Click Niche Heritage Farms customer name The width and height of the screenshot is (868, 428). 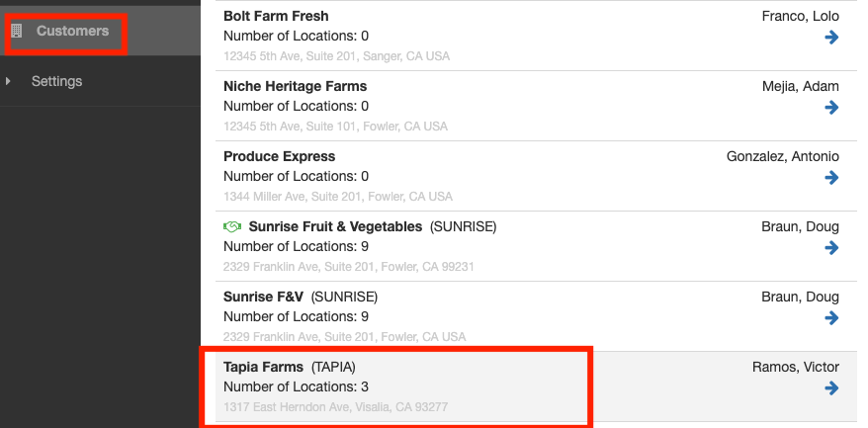coord(295,86)
